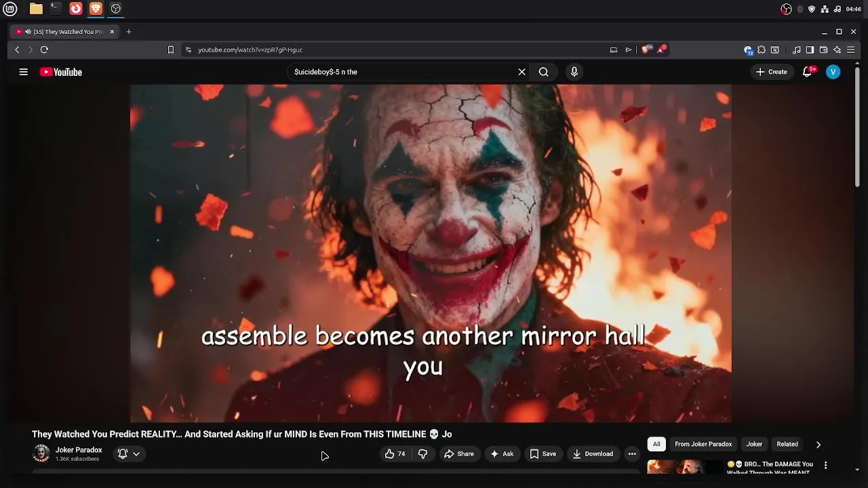Open more actions three-dot menu
The width and height of the screenshot is (868, 488).
(632, 454)
